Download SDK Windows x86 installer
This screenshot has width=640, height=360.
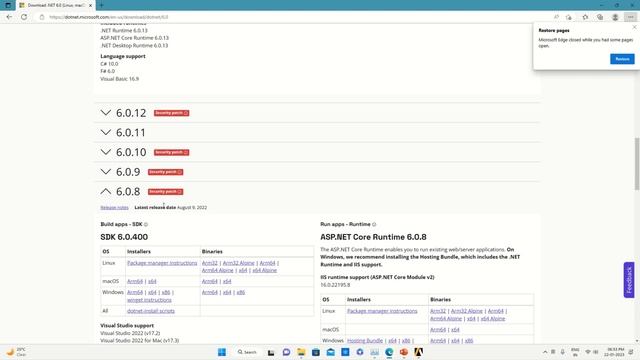[x=166, y=292]
